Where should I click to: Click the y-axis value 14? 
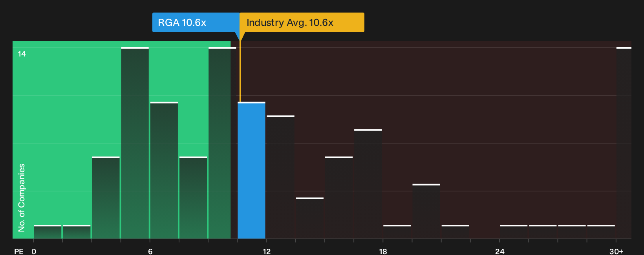[22, 54]
